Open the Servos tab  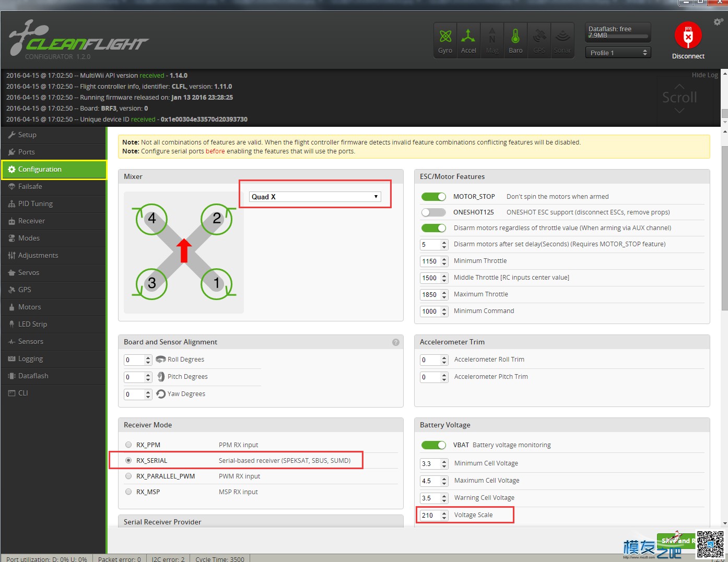[53, 272]
